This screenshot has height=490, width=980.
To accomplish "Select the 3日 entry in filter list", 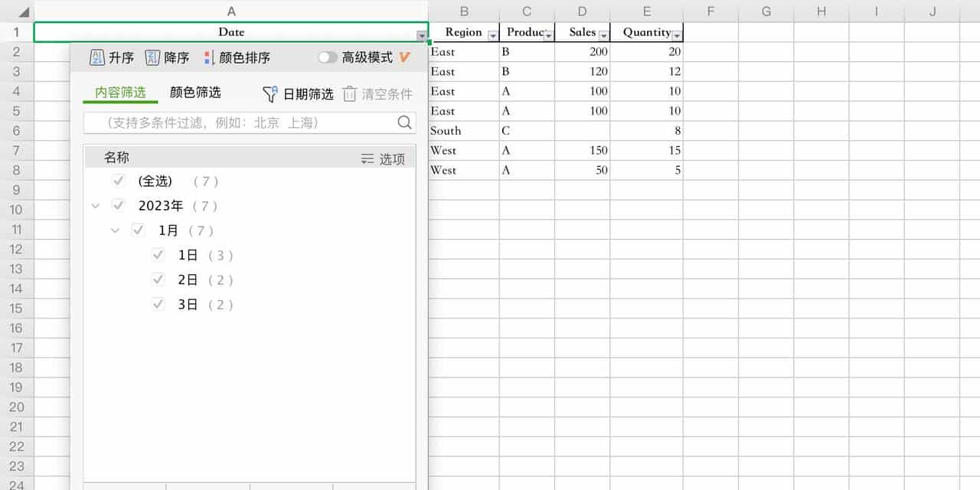I will click(188, 304).
